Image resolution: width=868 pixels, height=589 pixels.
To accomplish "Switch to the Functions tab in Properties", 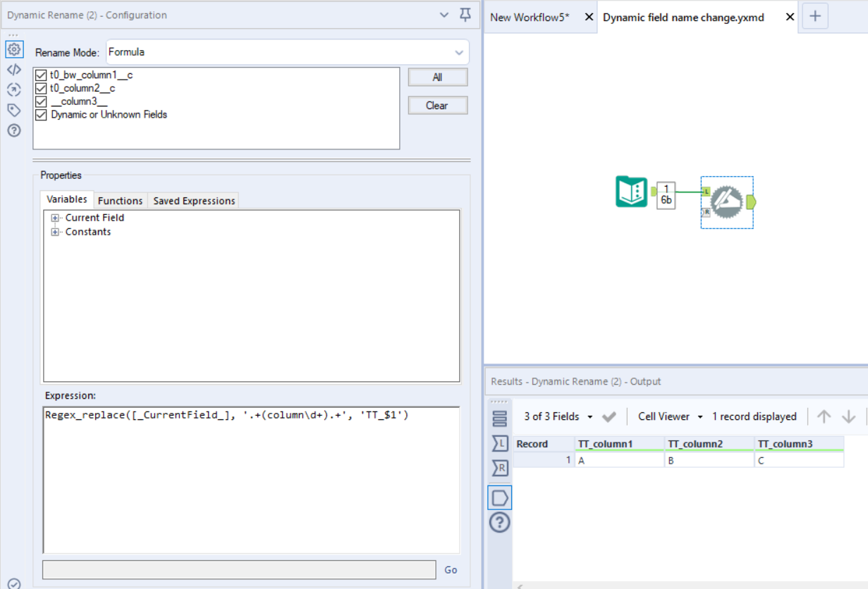I will [x=120, y=200].
